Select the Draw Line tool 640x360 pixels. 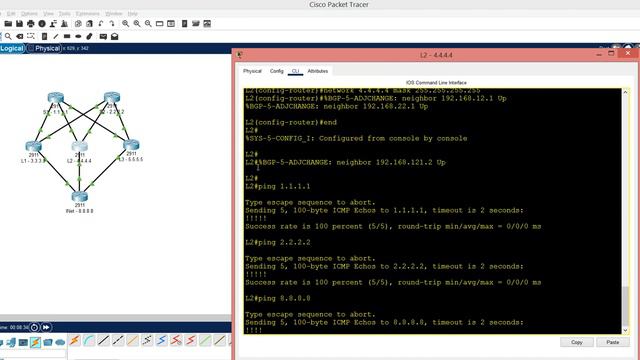tap(56, 36)
